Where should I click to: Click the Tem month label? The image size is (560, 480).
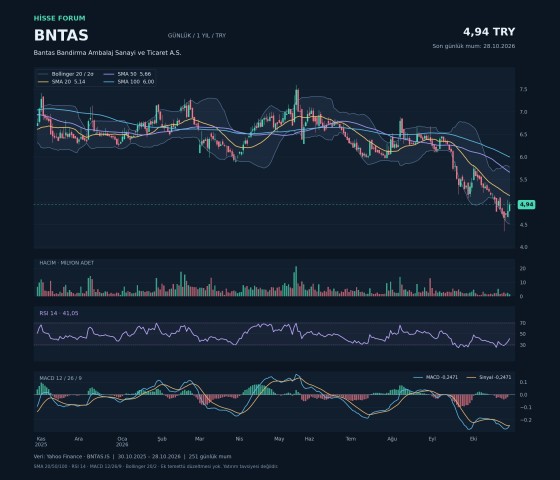351,439
